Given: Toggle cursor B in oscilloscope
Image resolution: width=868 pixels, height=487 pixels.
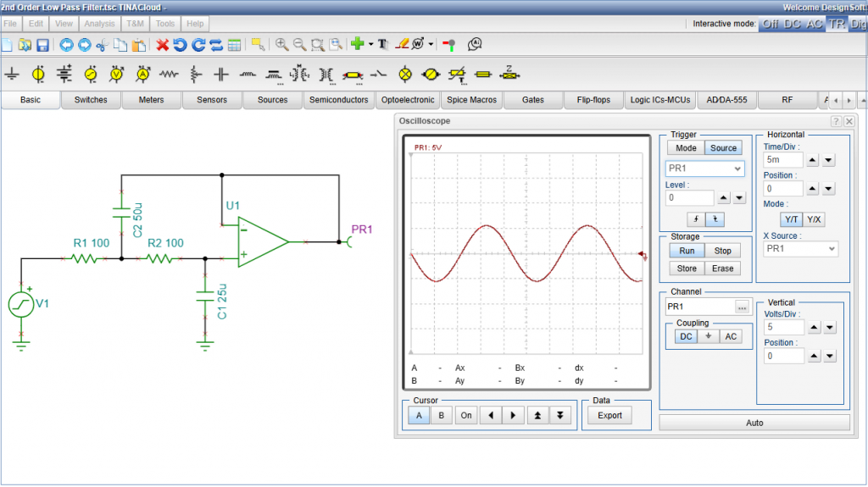Looking at the screenshot, I should [440, 415].
